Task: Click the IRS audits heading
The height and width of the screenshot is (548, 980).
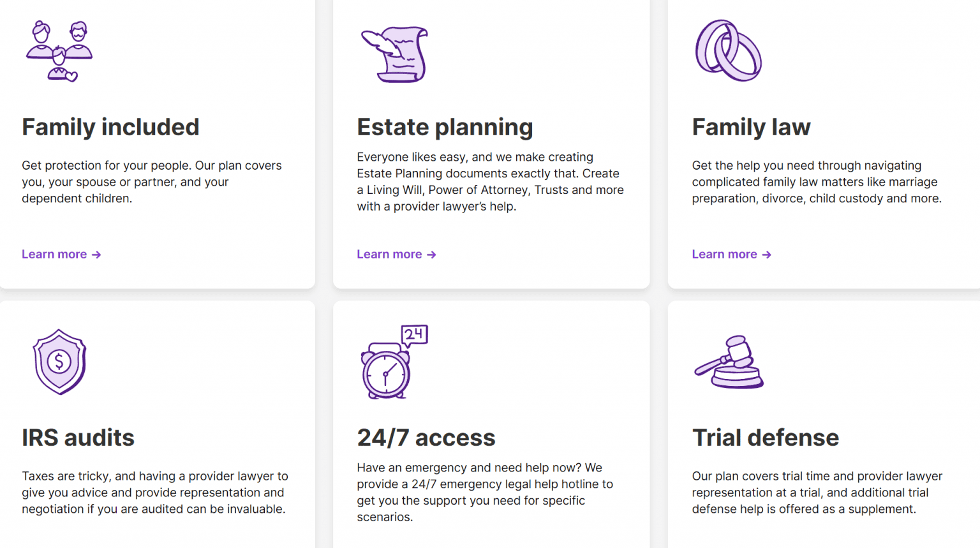Action: point(78,438)
